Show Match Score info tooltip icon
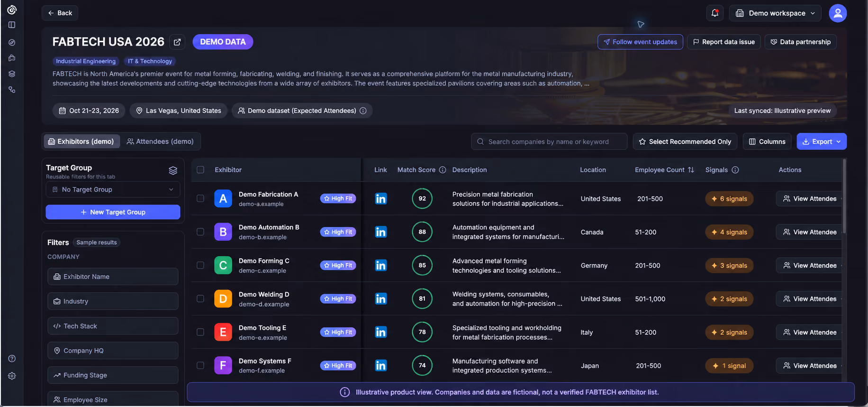Screen dimensions: 868x407 (x=443, y=170)
